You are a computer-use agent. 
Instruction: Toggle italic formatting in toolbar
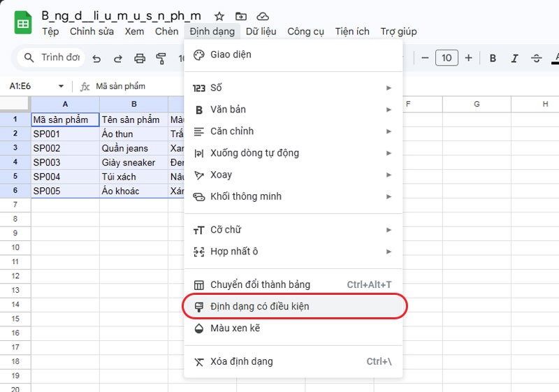tap(514, 58)
